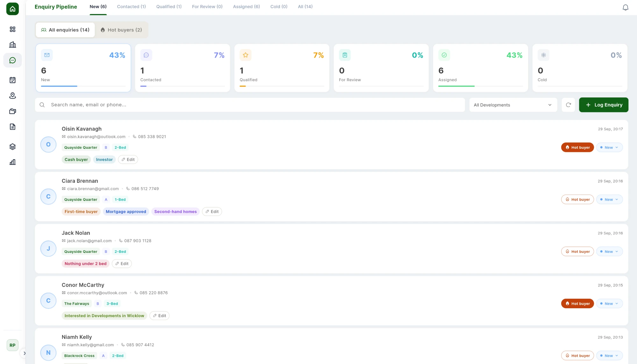Click the snowflake icon on Cold card
The width and height of the screenshot is (637, 364).
coord(543,55)
